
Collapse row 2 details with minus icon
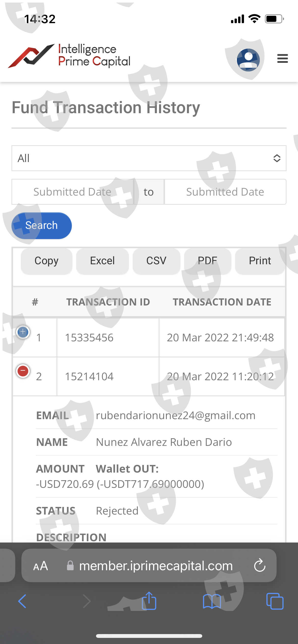[23, 371]
